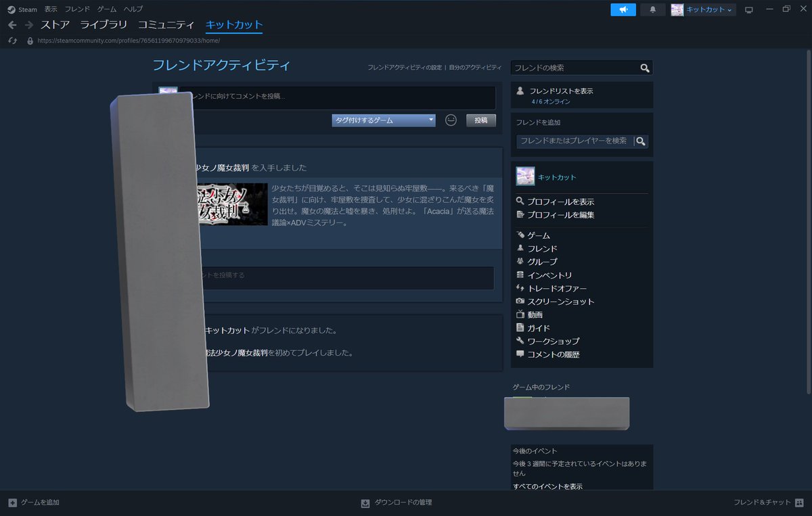
Task: Open キットカット profile name link in sidebar
Action: pyautogui.click(x=557, y=177)
